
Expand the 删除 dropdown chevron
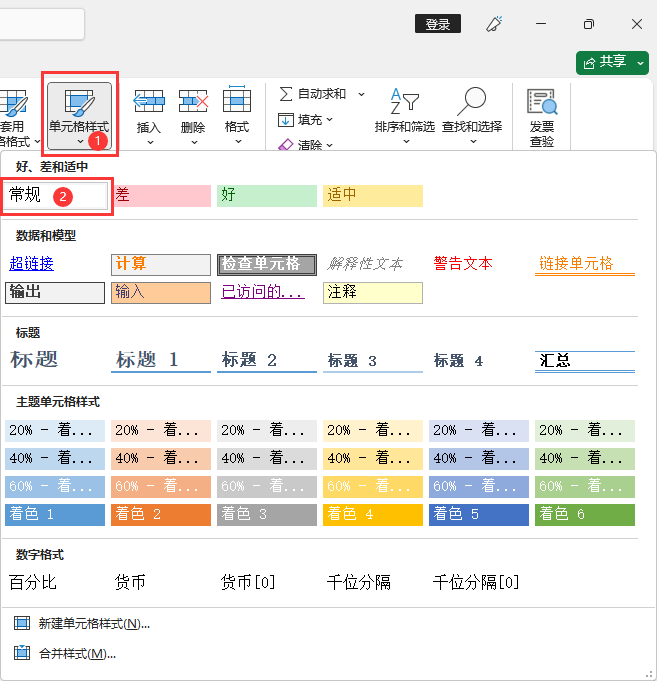(x=194, y=142)
